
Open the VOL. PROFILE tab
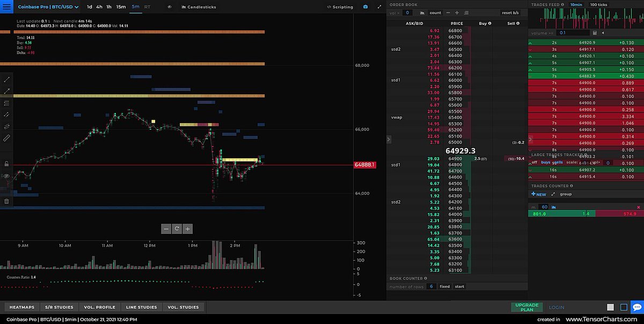pos(99,307)
